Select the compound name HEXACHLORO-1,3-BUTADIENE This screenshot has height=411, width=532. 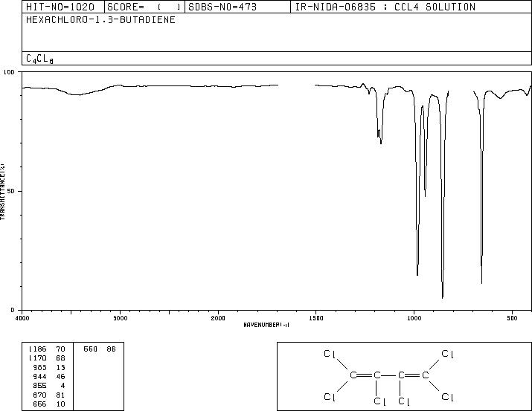[x=100, y=19]
